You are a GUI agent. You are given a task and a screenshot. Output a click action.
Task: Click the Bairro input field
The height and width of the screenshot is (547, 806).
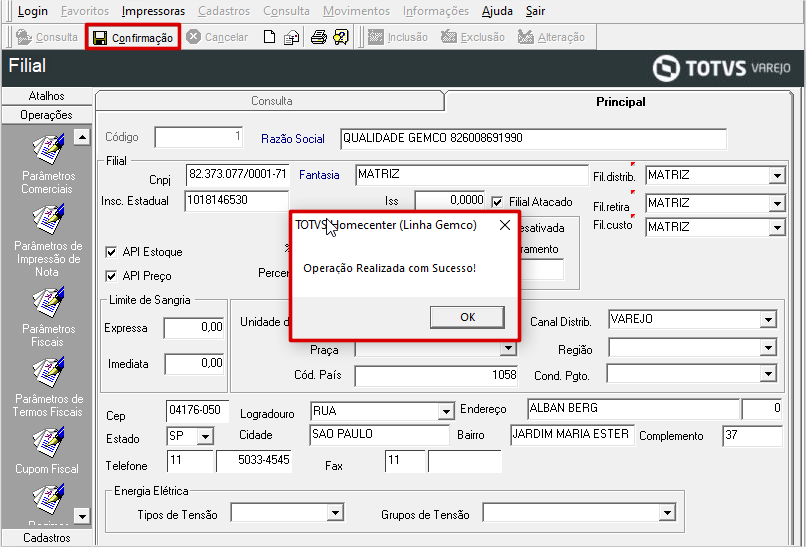coord(572,435)
